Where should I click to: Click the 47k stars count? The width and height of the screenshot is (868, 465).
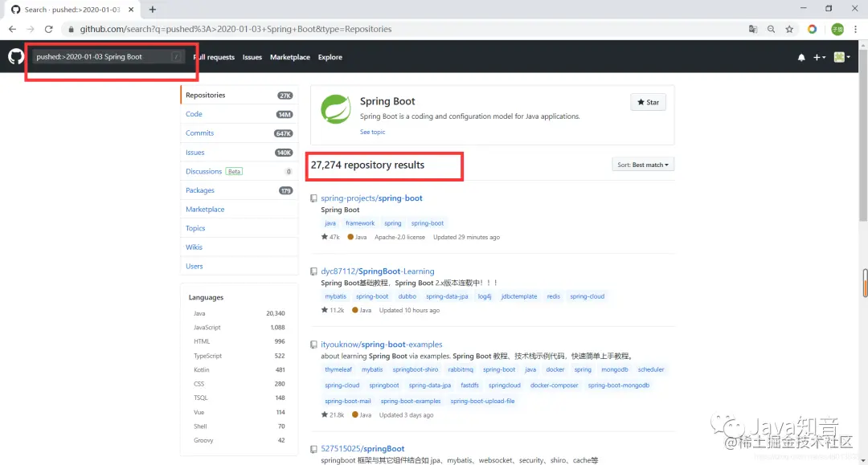pyautogui.click(x=330, y=237)
